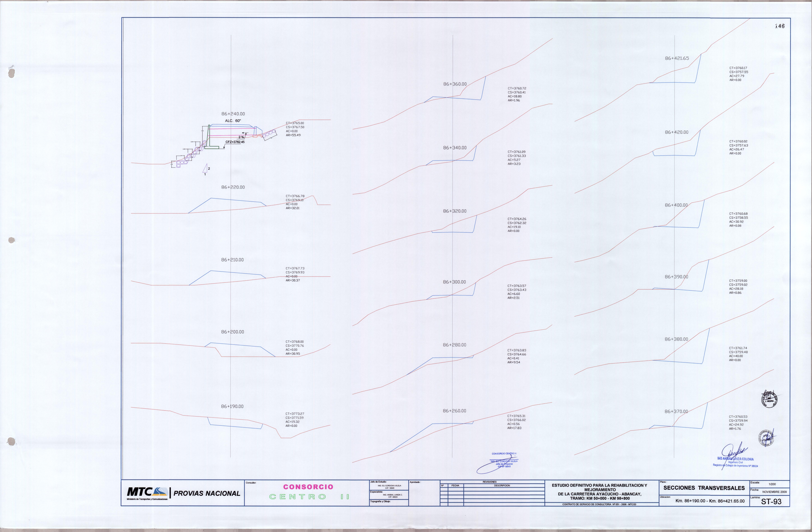Click the value 'AR=17.83'
This screenshot has width=812, height=532.
tap(514, 428)
